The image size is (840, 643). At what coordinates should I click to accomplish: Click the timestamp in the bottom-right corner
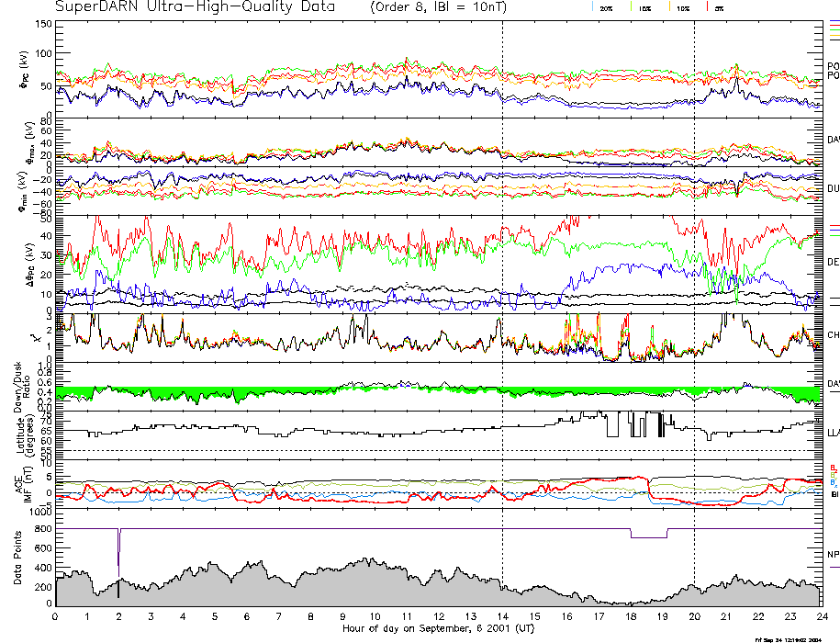(x=794, y=638)
